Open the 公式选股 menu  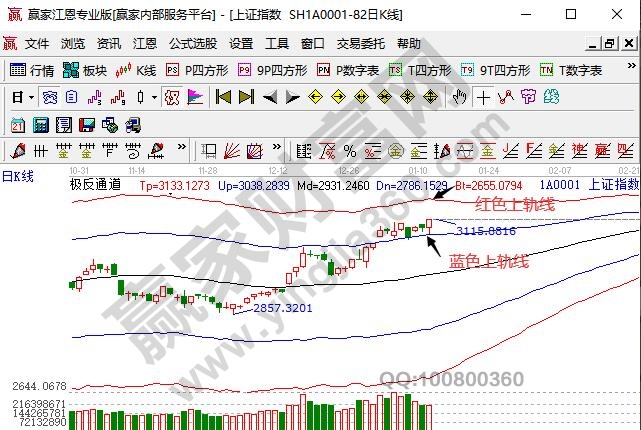click(192, 44)
